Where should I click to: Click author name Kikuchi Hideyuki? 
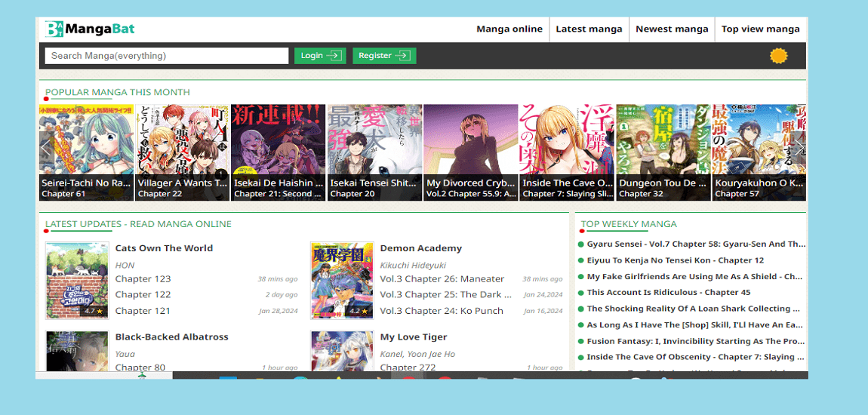click(x=413, y=266)
